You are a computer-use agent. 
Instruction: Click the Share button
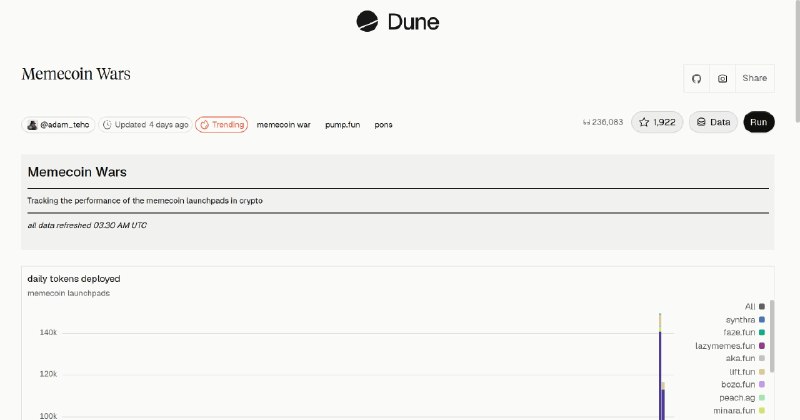click(755, 79)
